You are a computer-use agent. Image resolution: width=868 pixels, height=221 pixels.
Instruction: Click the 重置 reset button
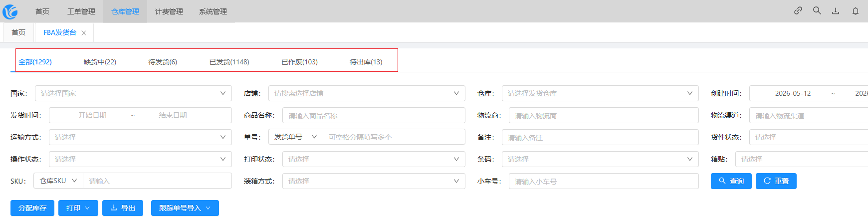(776, 181)
